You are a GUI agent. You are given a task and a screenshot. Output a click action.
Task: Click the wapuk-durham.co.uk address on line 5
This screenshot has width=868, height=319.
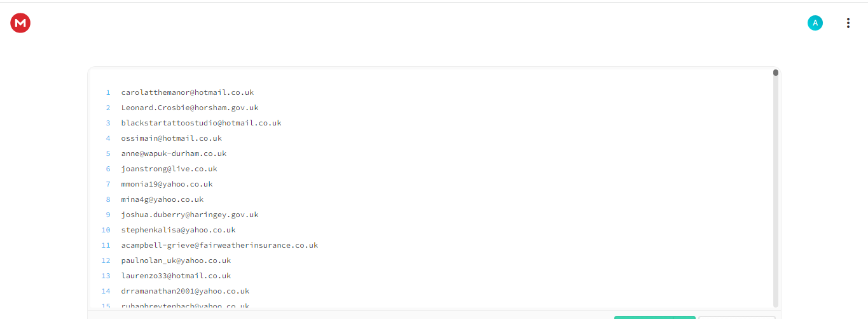click(x=174, y=153)
